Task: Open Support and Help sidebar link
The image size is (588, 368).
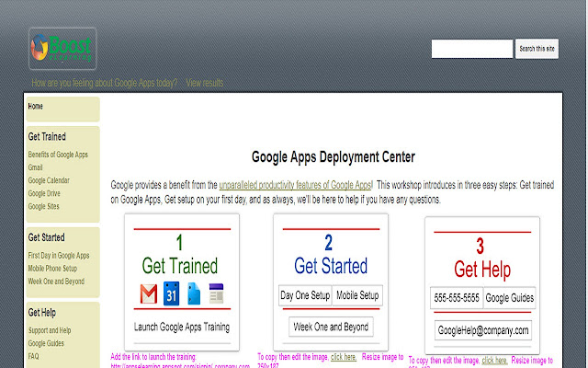Action: pos(50,330)
